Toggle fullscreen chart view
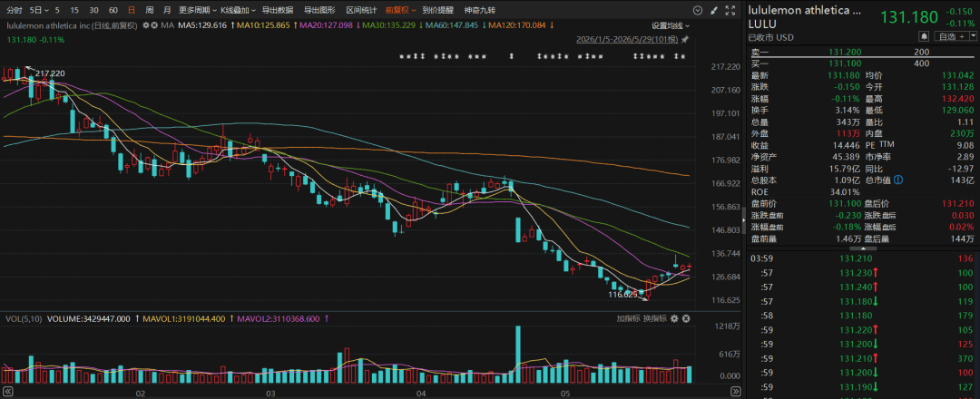 point(730,10)
